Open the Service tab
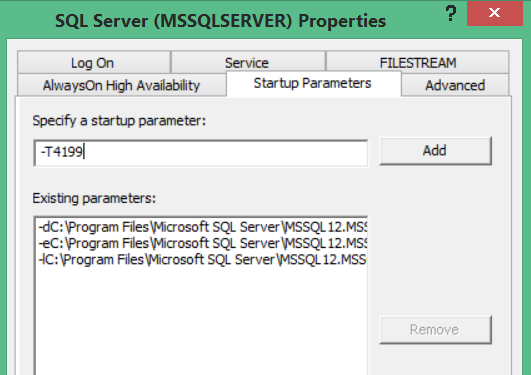Screen dimensions: 531x375 [247, 63]
